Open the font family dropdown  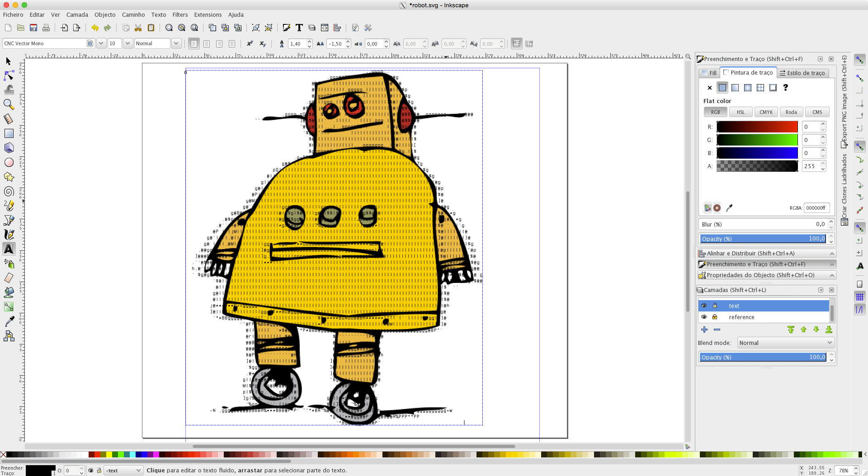101,43
